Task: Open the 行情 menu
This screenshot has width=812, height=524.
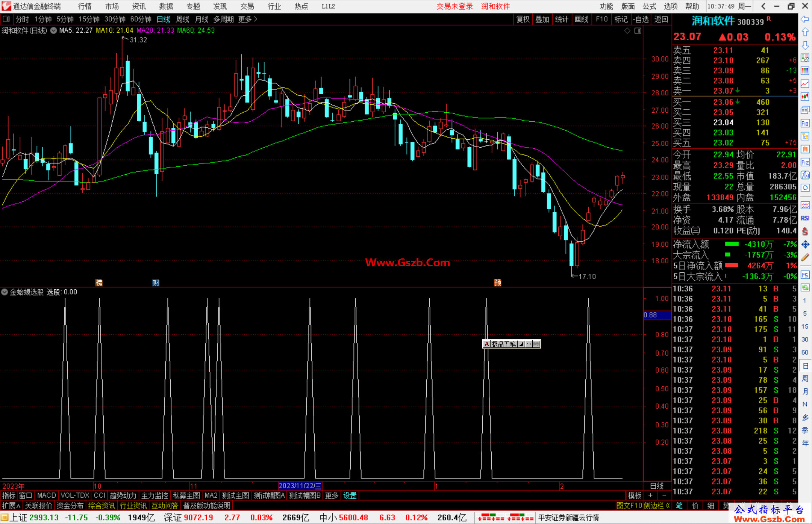Action: (85, 6)
